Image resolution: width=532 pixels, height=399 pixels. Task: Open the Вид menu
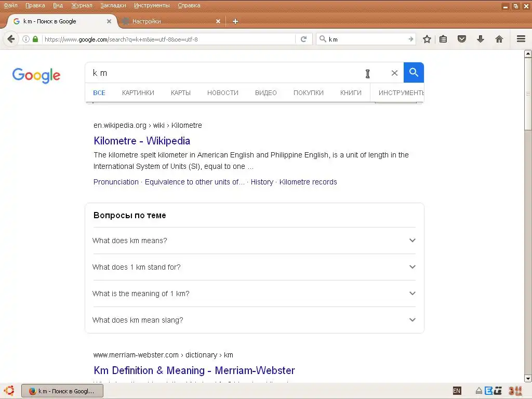click(58, 5)
